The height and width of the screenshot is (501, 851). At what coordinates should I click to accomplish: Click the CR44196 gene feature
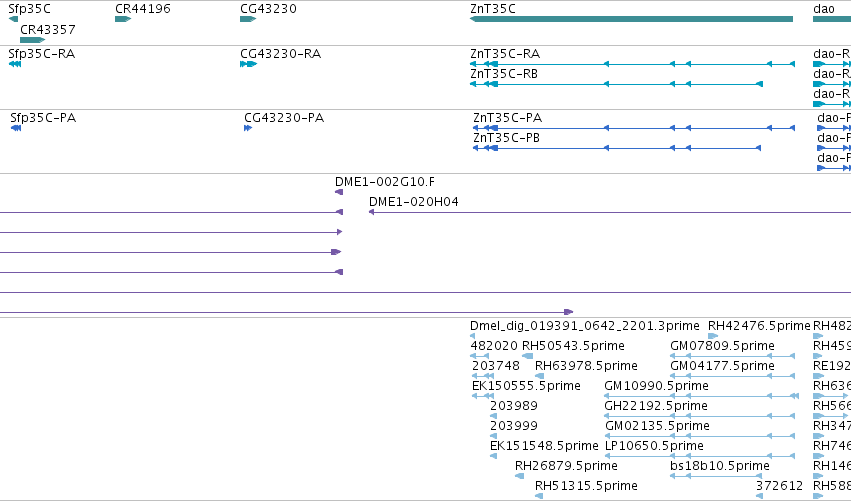(x=123, y=19)
